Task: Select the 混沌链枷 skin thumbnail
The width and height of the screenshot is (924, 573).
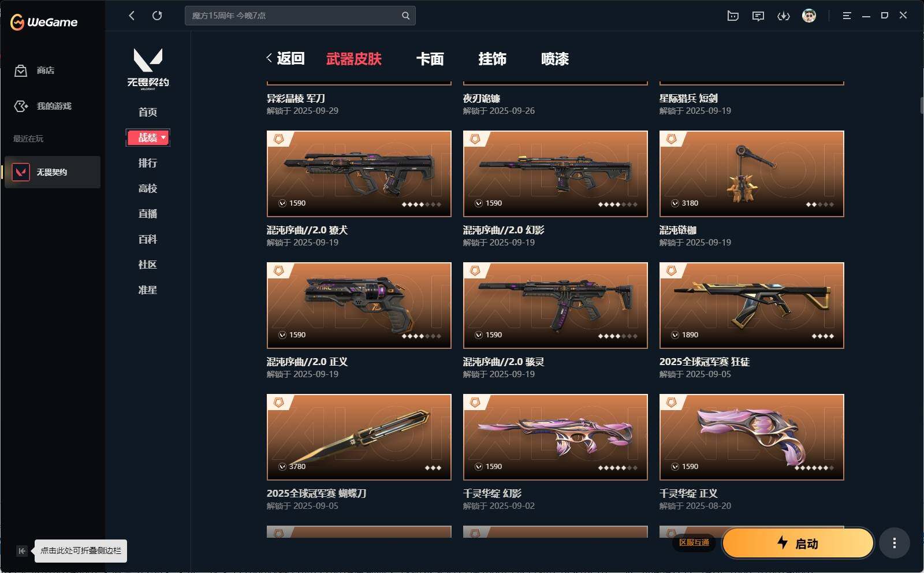Action: tap(752, 174)
